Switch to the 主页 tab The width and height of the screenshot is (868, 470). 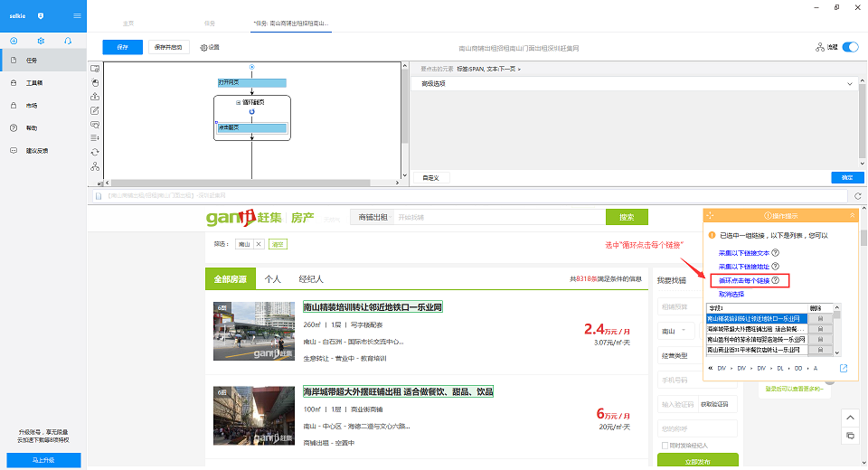(128, 23)
